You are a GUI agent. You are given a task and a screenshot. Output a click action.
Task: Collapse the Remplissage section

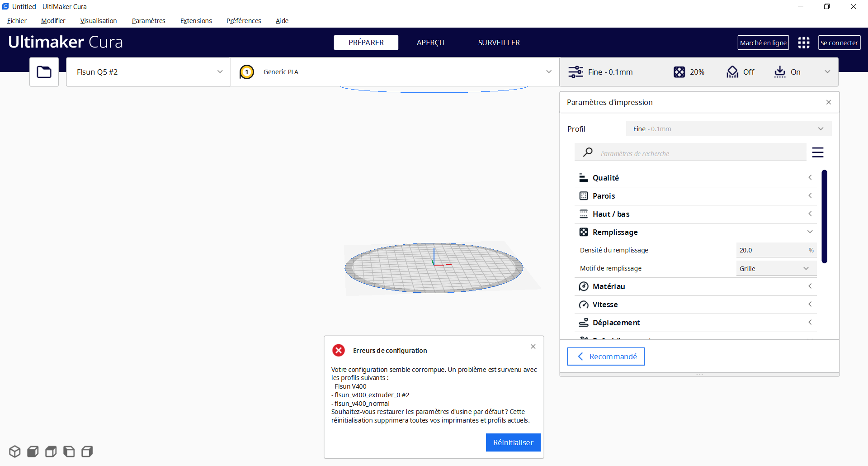coord(810,232)
